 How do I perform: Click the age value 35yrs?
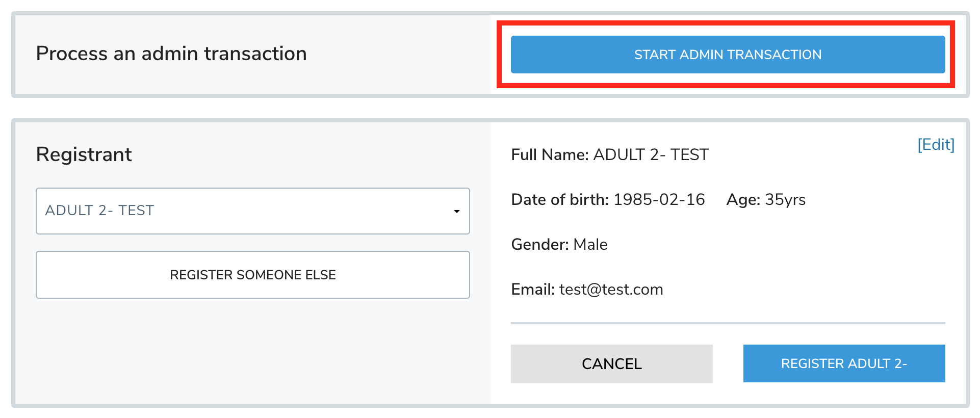coord(785,200)
